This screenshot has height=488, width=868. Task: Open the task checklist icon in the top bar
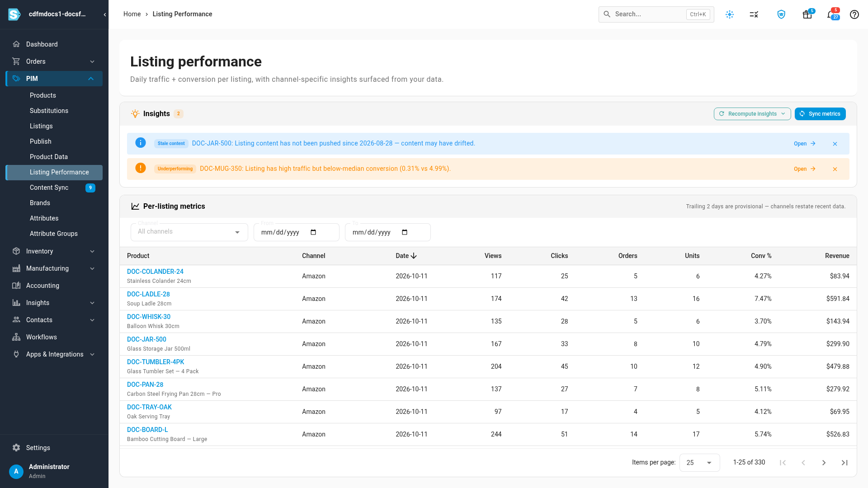pos(754,14)
